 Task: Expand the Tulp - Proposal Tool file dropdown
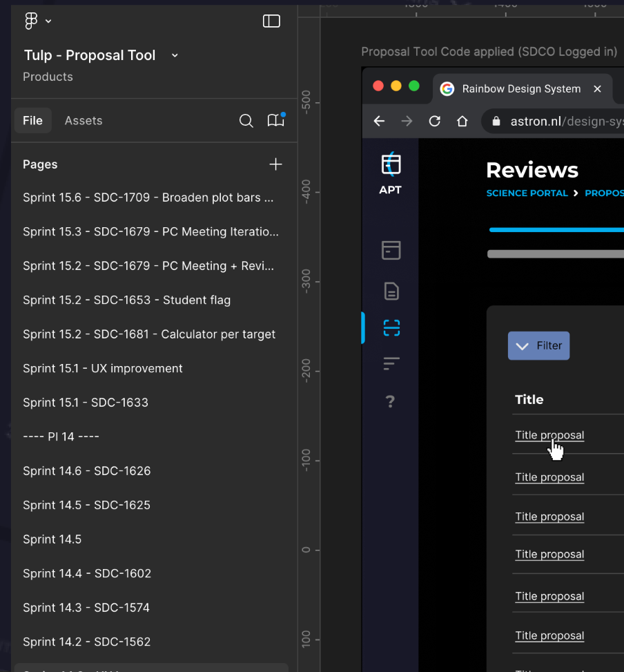175,55
